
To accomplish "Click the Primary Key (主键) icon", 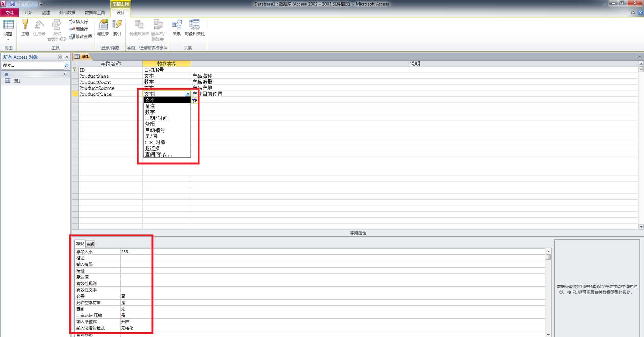I will pyautogui.click(x=25, y=28).
